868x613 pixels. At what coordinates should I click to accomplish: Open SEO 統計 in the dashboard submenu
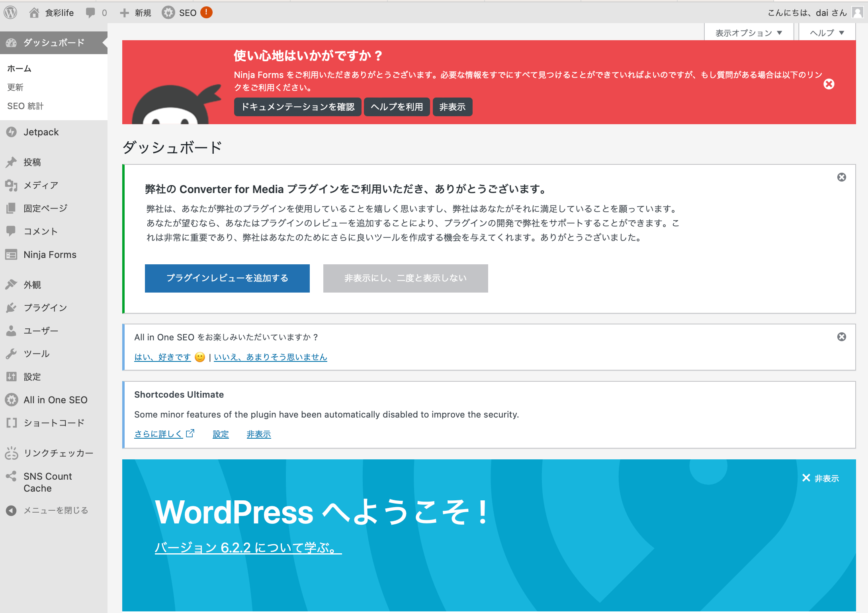point(25,106)
